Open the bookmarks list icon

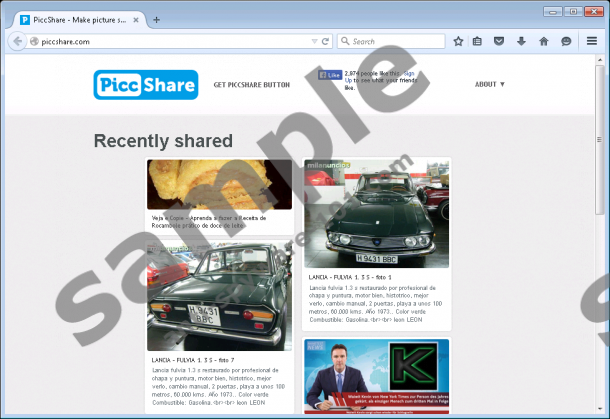[478, 41]
